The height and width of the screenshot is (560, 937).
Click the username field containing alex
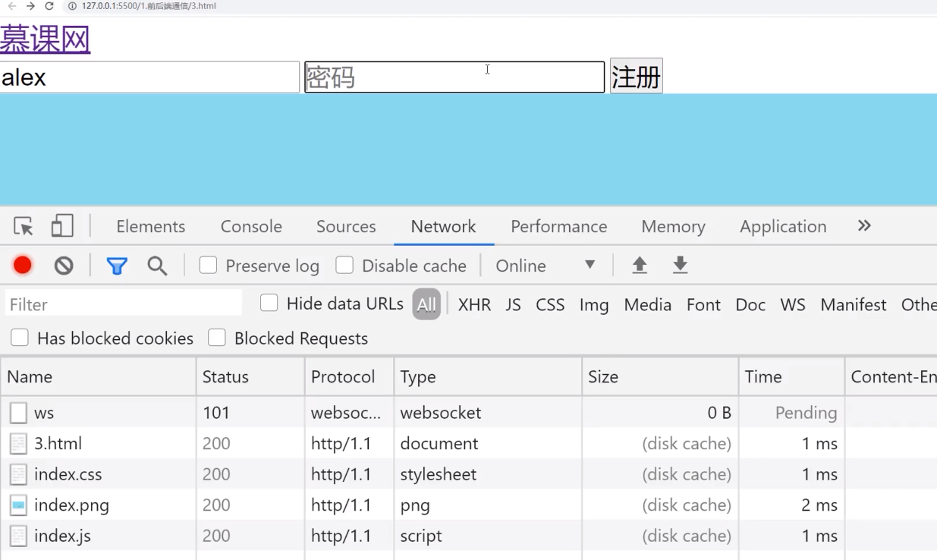[x=149, y=77]
